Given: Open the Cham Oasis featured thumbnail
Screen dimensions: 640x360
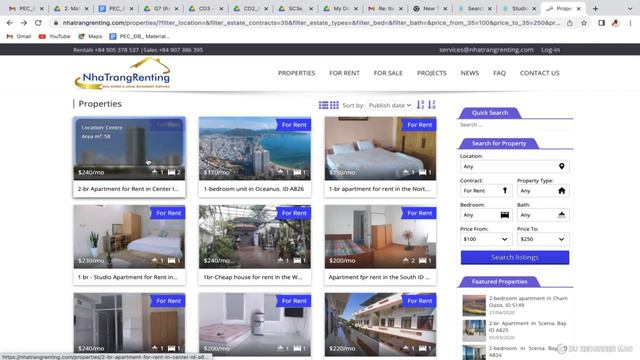Looking at the screenshot, I should [x=474, y=306].
